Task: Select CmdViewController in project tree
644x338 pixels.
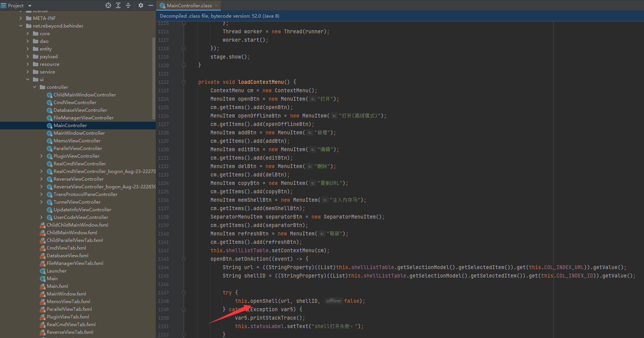Action: (75, 103)
